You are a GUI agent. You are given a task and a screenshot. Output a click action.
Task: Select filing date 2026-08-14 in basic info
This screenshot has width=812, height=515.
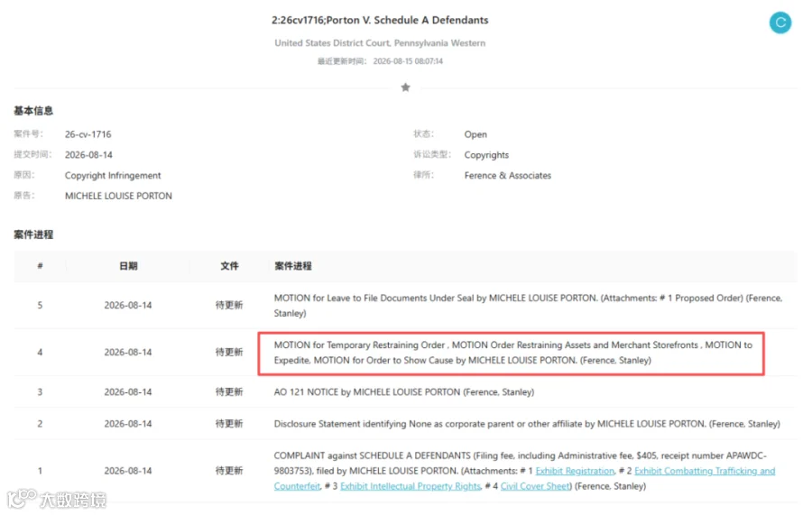click(x=88, y=155)
